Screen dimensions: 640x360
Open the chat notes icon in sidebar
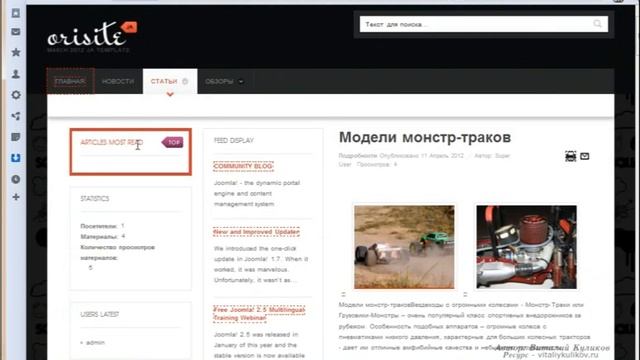(x=16, y=137)
